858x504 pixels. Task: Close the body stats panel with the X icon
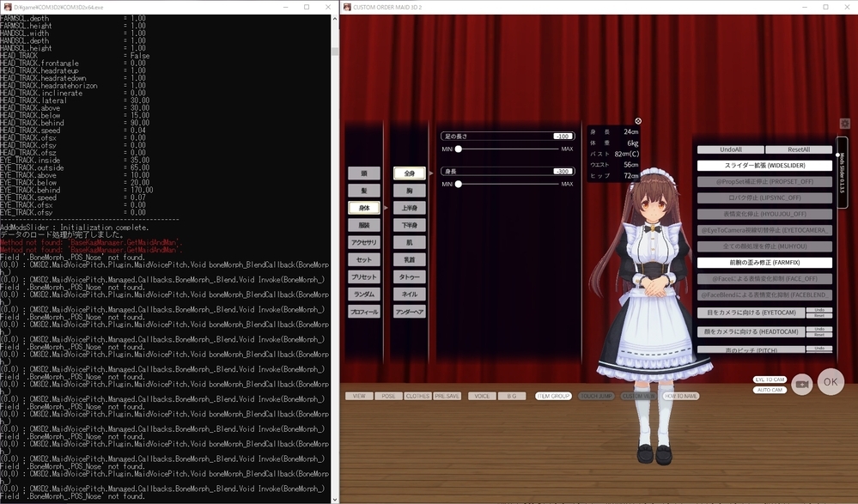tap(638, 121)
